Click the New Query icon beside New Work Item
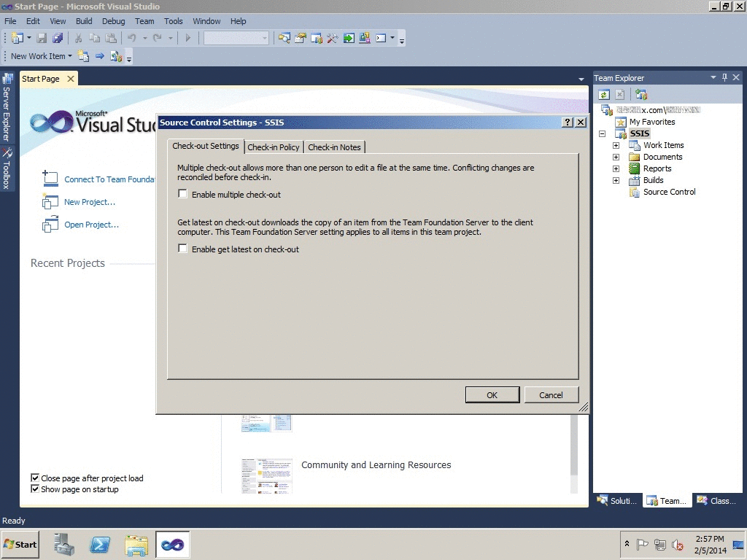Viewport: 747px width, 560px height. [83, 56]
